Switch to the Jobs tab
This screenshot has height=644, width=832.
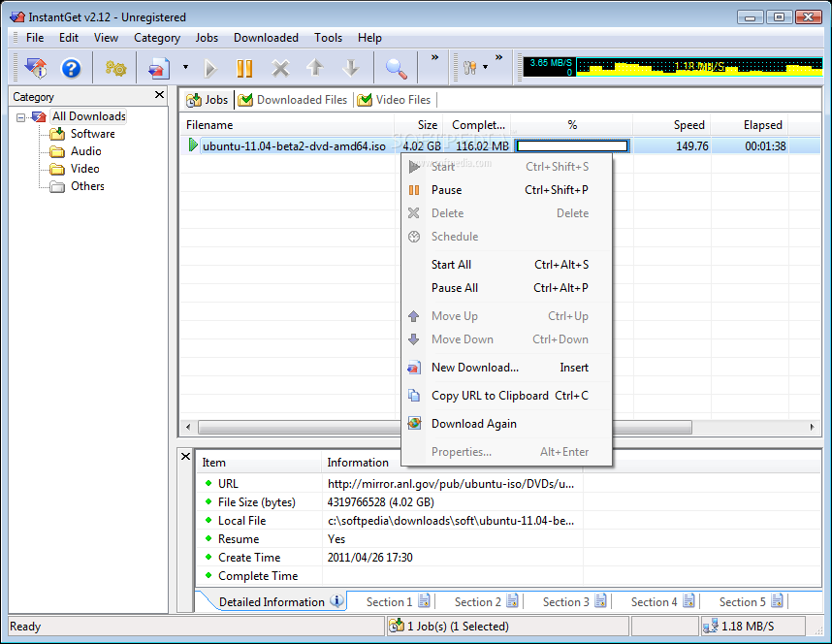[208, 100]
